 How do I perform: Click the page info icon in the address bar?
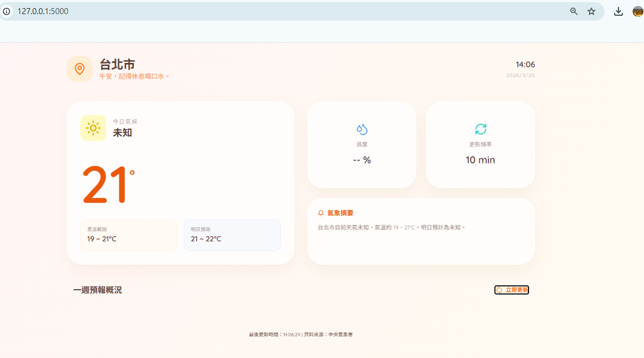tap(7, 11)
